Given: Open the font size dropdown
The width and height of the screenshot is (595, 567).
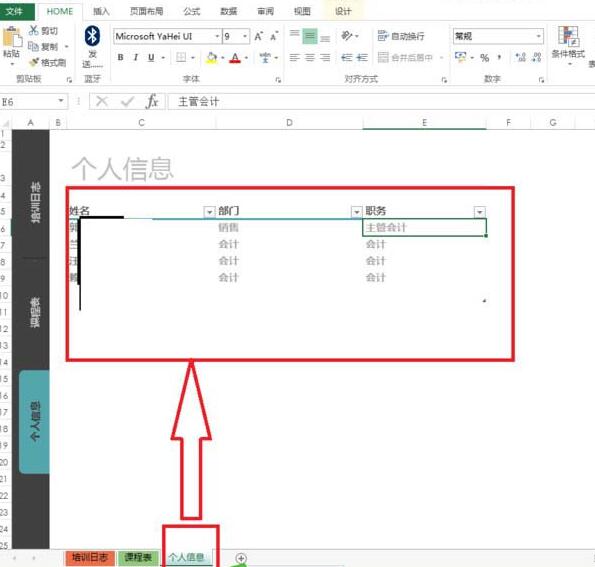Looking at the screenshot, I should [245, 36].
